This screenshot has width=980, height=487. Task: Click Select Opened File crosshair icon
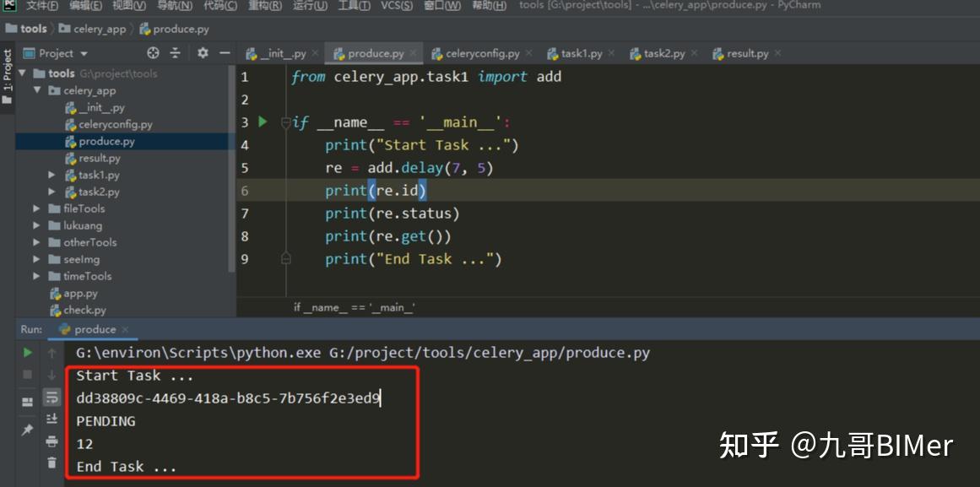[153, 52]
